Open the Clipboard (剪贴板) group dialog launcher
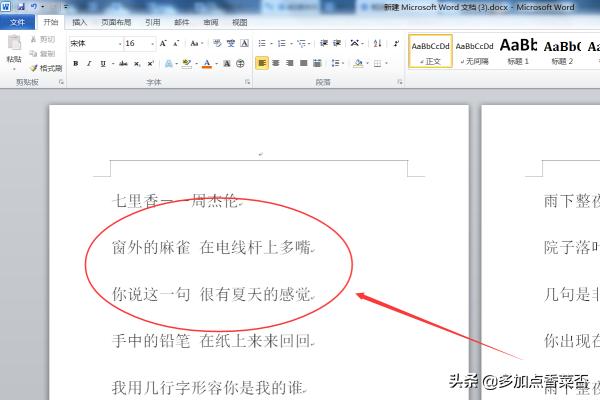 pyautogui.click(x=61, y=82)
